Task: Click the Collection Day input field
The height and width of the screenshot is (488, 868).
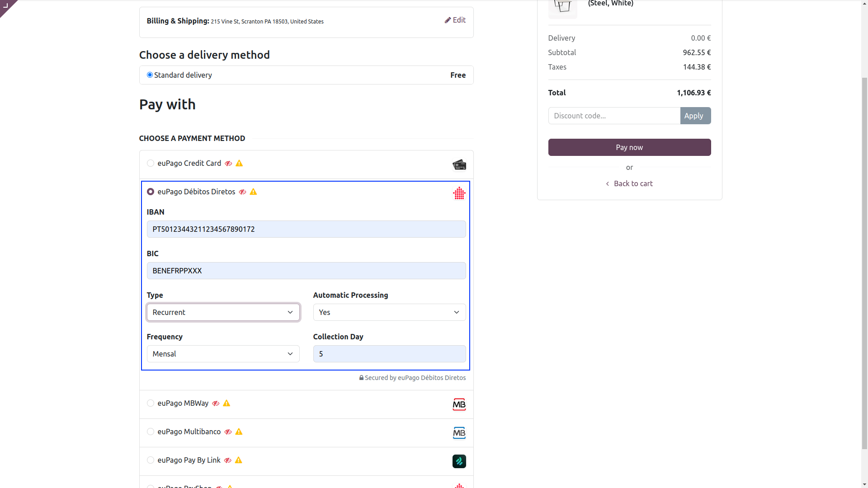Action: pyautogui.click(x=389, y=354)
